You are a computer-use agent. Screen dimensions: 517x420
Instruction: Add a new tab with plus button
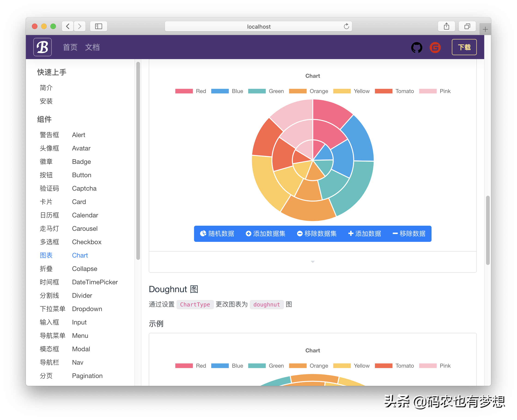tap(485, 30)
